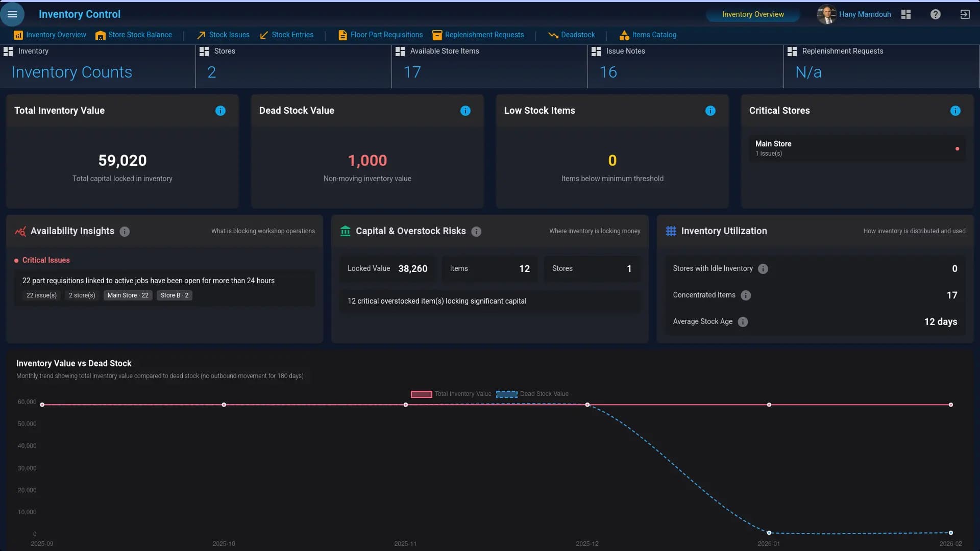Click the Stock Issues arrow icon
Image resolution: width=980 pixels, height=551 pixels.
(201, 35)
